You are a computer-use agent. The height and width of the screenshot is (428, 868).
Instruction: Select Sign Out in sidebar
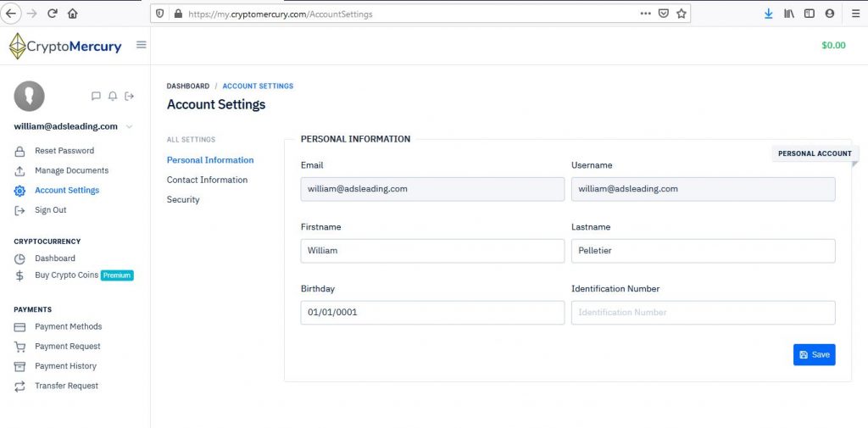(50, 210)
